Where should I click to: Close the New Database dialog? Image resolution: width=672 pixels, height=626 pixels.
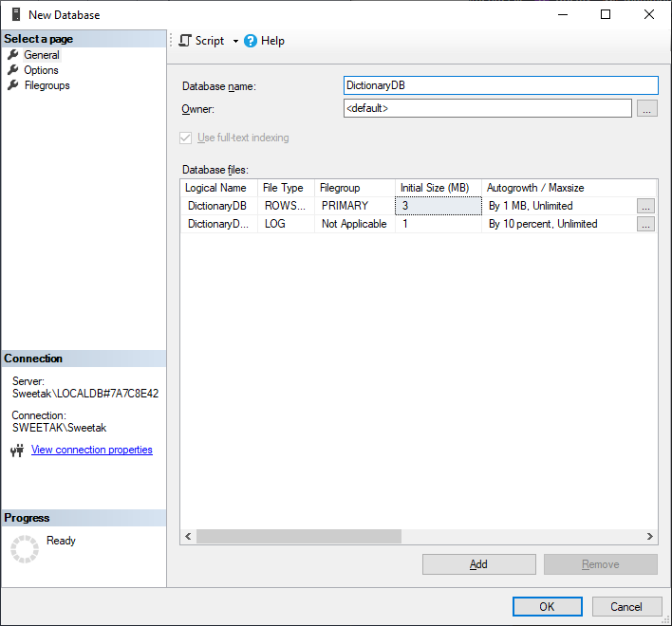[649, 14]
